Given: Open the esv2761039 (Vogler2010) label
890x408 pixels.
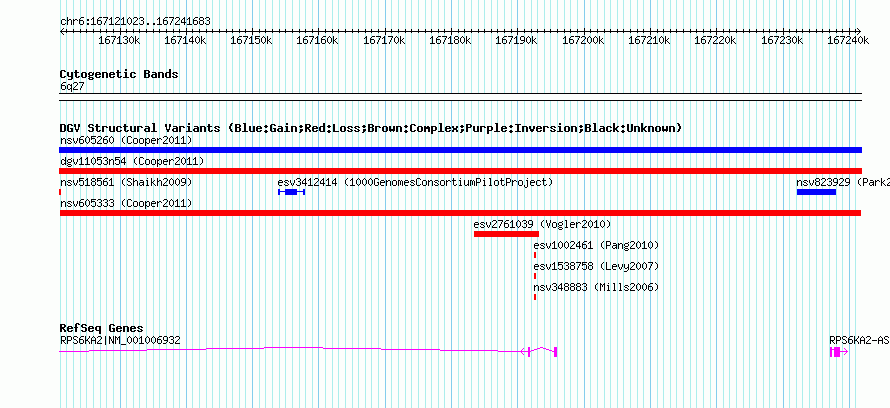Looking at the screenshot, I should [542, 224].
